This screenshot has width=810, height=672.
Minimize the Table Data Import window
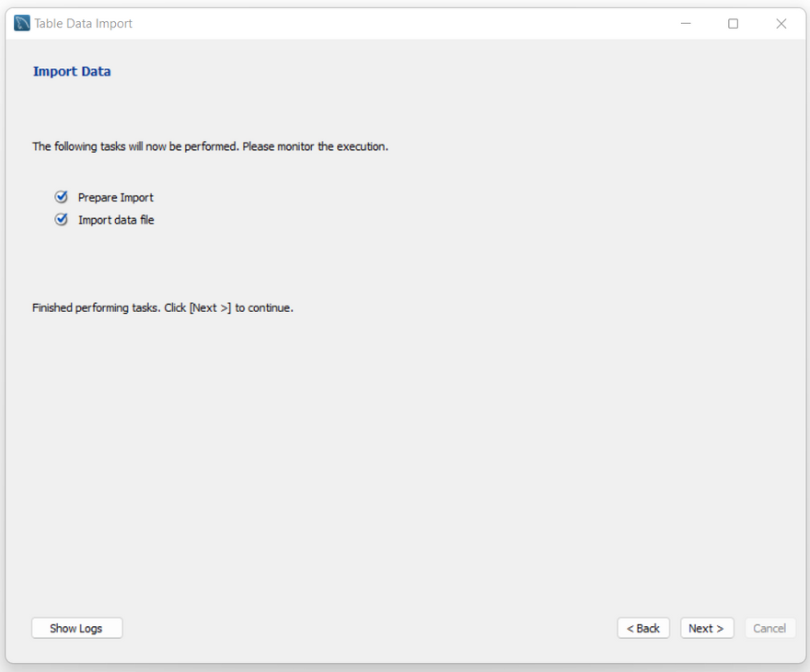(686, 24)
